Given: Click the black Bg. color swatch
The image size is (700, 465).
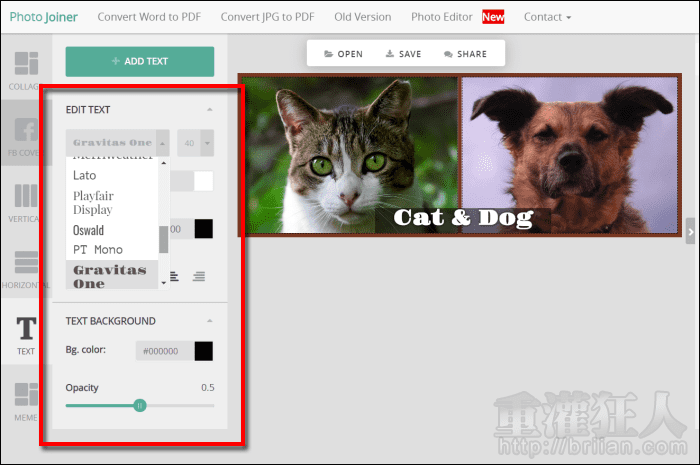Looking at the screenshot, I should click(x=204, y=351).
